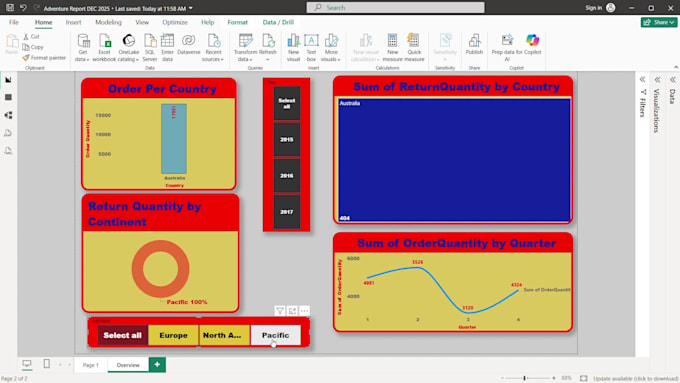
Task: Open the OneLake catalog
Action: tap(128, 48)
